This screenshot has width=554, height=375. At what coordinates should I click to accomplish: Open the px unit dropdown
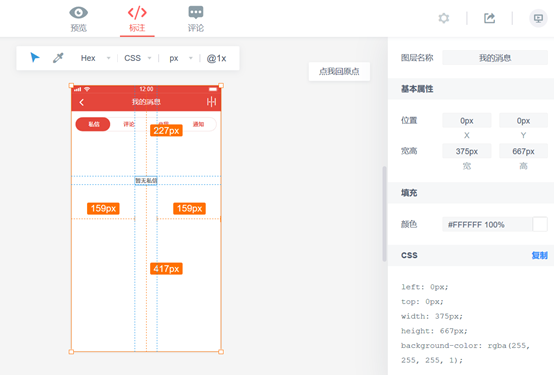(181, 58)
